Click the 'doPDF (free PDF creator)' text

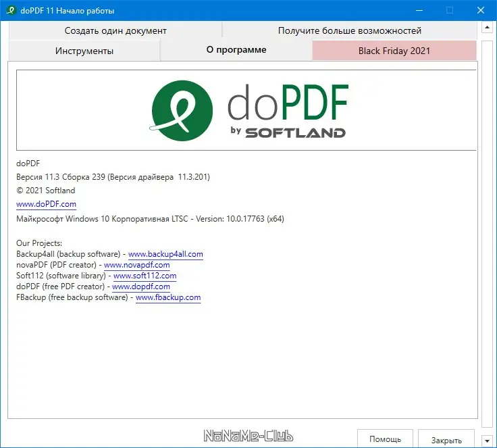60,287
